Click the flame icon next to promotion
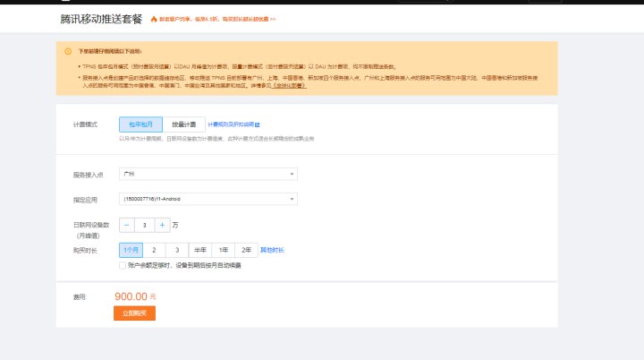644x360 pixels. 154,19
